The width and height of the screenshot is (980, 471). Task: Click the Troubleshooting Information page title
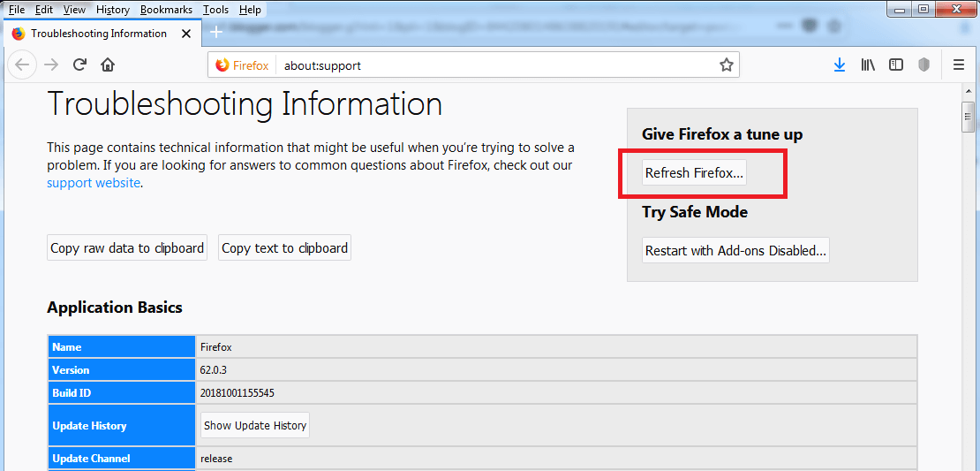[245, 104]
